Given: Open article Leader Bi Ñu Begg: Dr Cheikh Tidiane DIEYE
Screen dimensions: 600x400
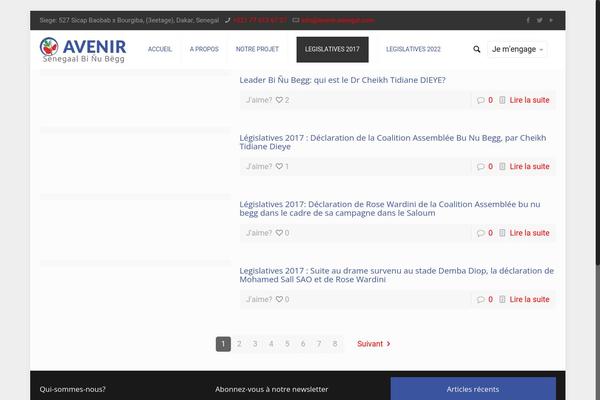Looking at the screenshot, I should click(x=342, y=80).
